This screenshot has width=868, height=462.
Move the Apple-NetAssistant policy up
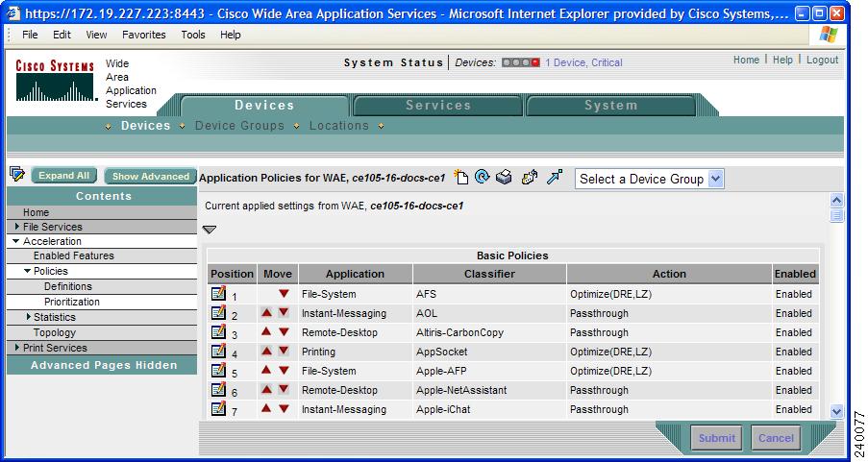coord(266,390)
